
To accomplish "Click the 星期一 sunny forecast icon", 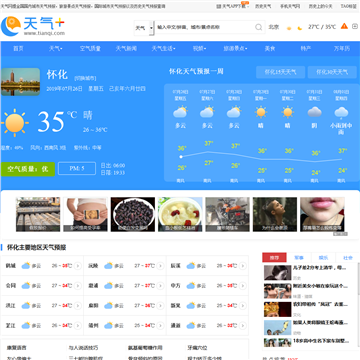I will pos(261,112).
